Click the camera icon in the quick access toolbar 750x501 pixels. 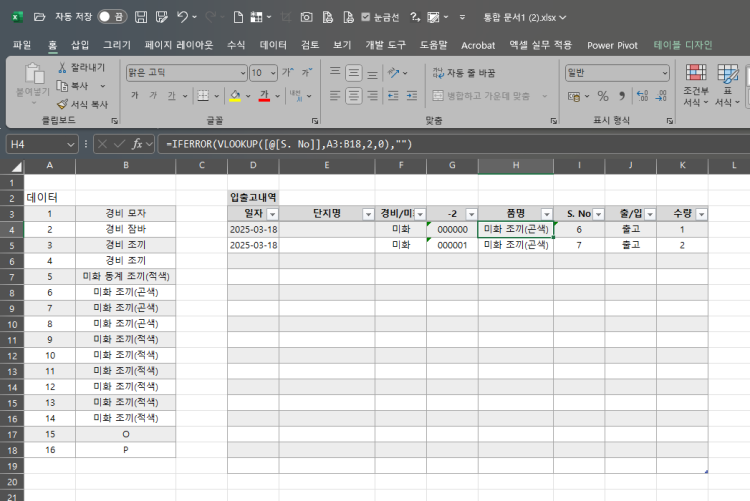click(306, 17)
